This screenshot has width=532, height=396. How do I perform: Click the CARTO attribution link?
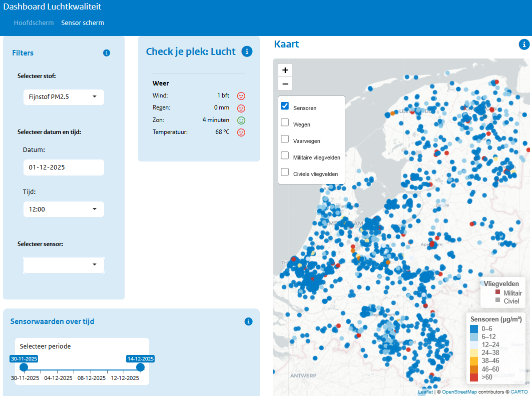(x=519, y=392)
